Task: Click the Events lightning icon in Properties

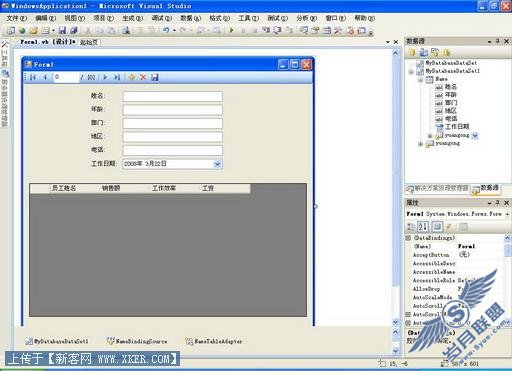Action: click(449, 227)
